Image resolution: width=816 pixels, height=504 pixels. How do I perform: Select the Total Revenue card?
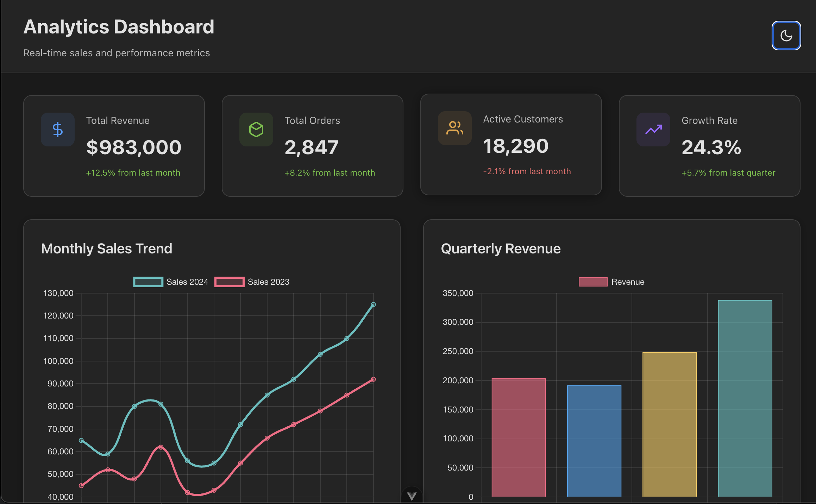pos(114,146)
